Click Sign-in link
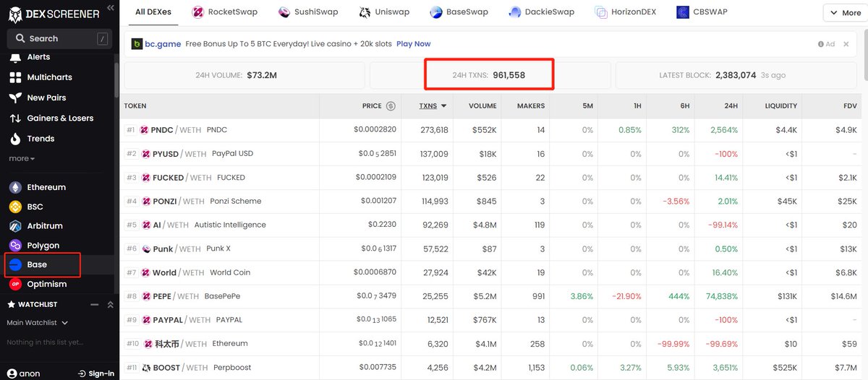 coord(96,373)
